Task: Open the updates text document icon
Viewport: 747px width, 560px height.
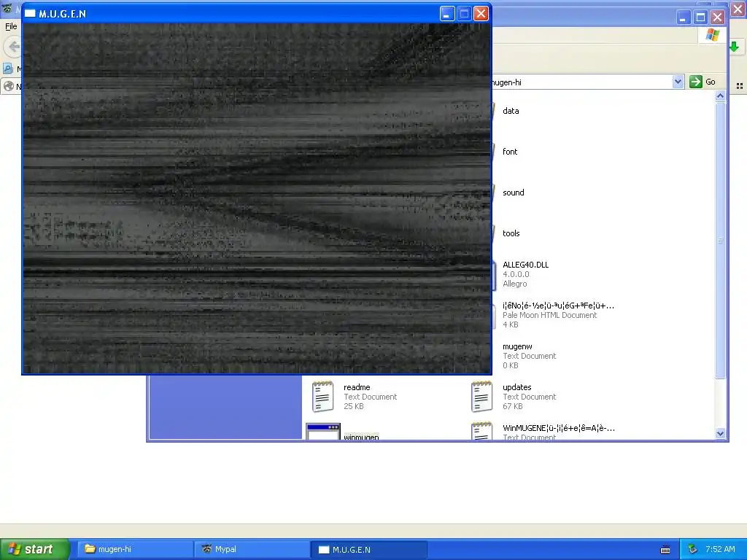Action: point(481,396)
